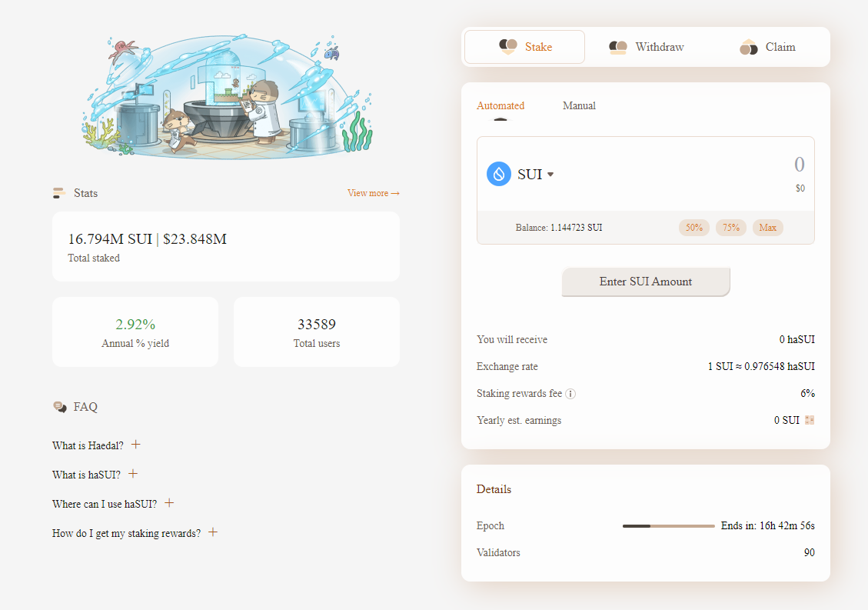
Task: Click the Withdraw tab coin icon
Action: (x=618, y=48)
